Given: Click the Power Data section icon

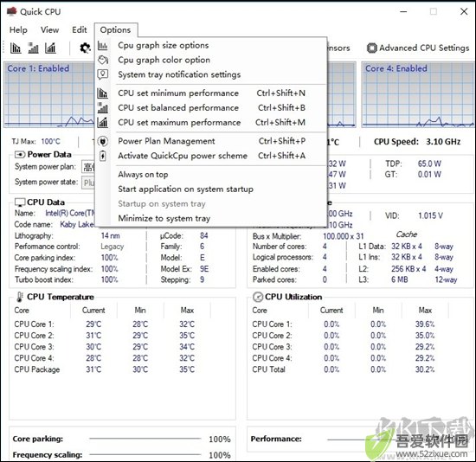Looking at the screenshot, I should point(20,155).
